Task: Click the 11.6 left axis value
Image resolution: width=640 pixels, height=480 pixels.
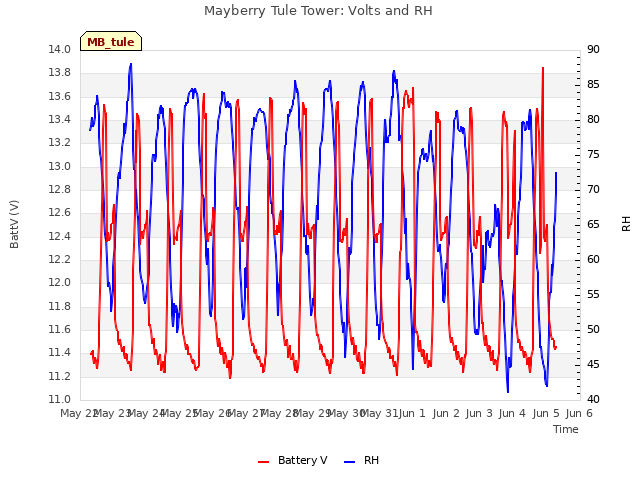Action: click(x=60, y=329)
